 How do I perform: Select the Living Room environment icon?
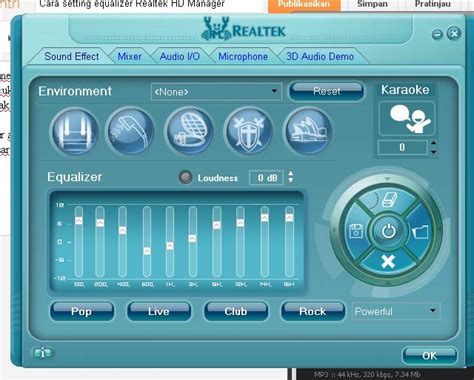tap(74, 131)
